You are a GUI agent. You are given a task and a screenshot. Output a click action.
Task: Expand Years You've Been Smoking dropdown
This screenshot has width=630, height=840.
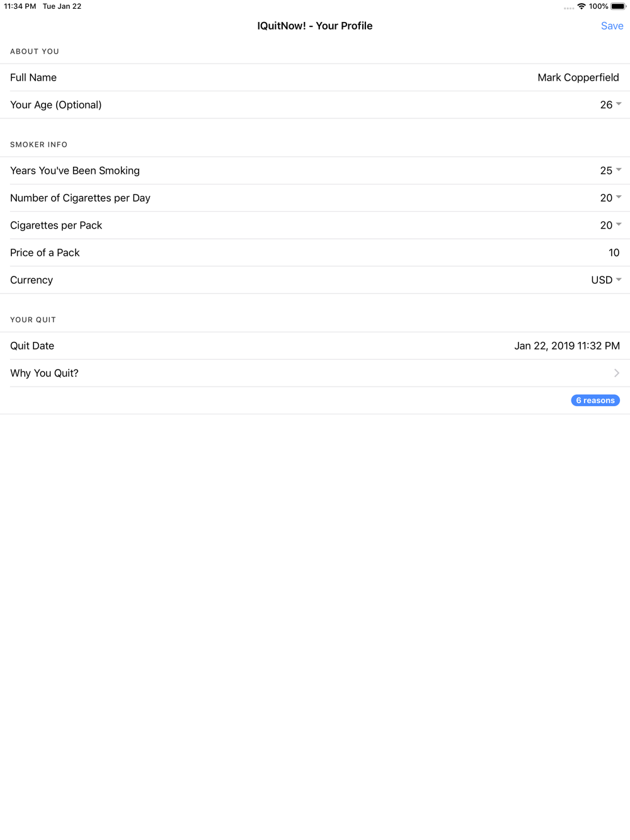point(619,170)
